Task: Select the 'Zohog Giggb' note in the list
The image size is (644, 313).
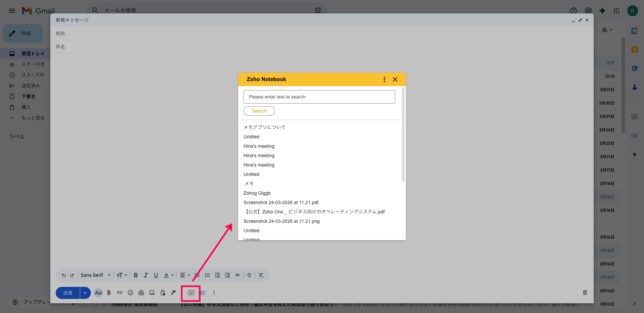Action: pos(257,193)
